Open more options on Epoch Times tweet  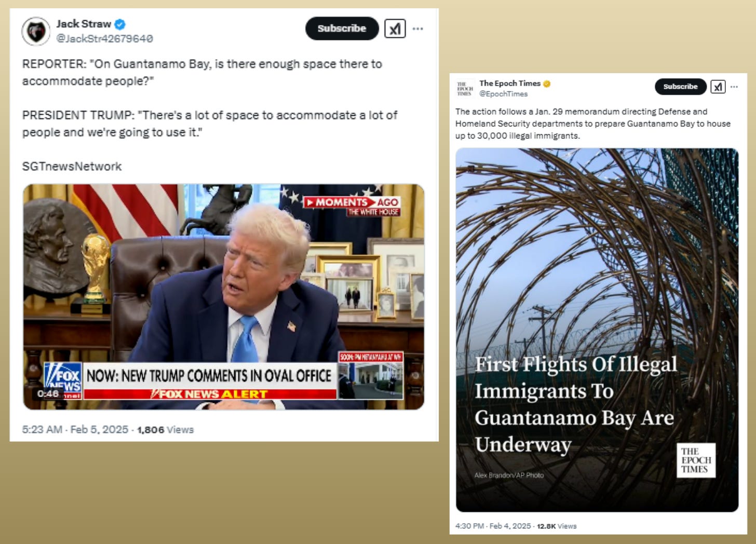[x=734, y=87]
